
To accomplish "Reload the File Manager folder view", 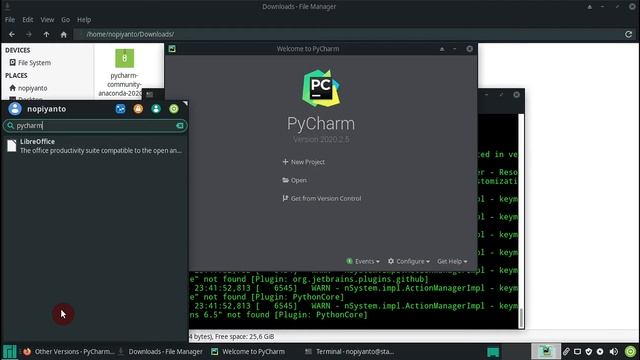I will (629, 34).
